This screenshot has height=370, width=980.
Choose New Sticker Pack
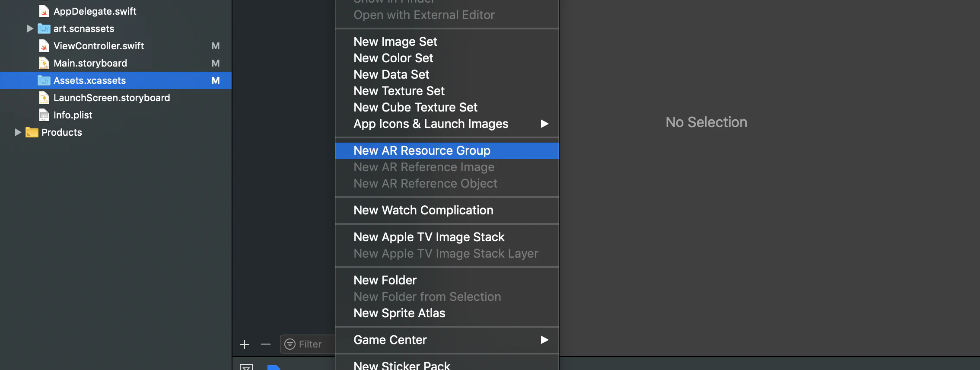[447, 365]
